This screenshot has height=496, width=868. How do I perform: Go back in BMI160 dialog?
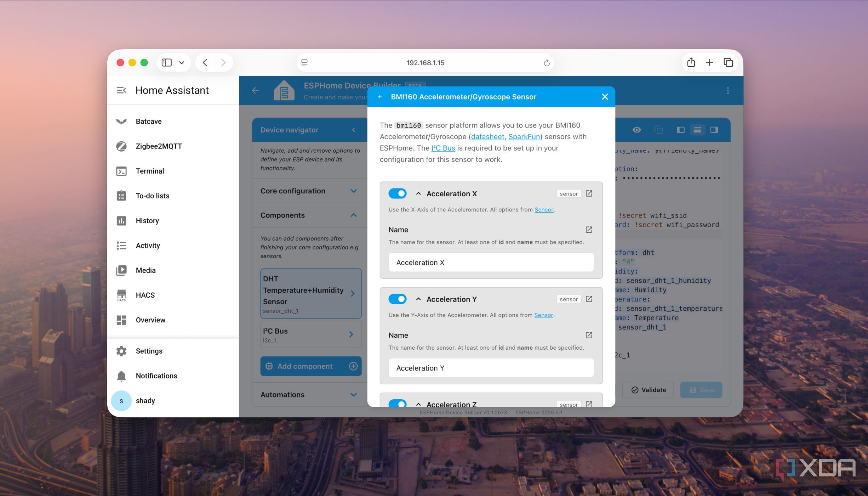380,97
